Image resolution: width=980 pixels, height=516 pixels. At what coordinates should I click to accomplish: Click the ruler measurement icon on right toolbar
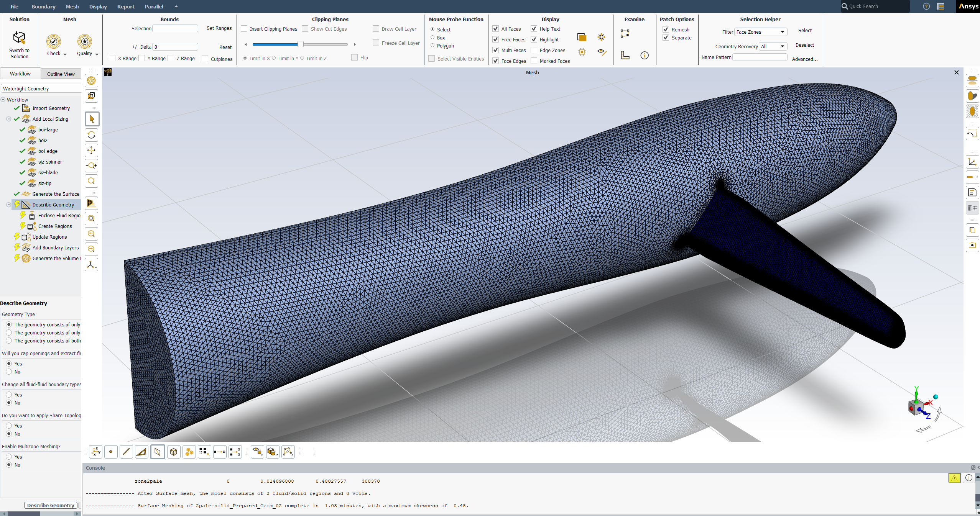(972, 177)
